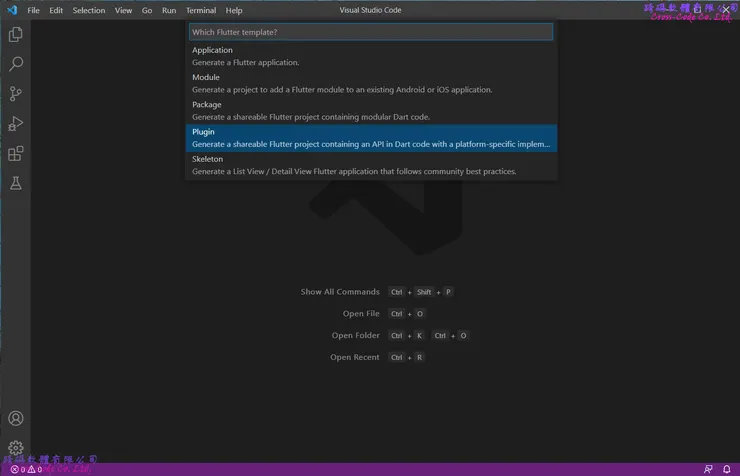Click the Open File shortcut label

coord(361,313)
